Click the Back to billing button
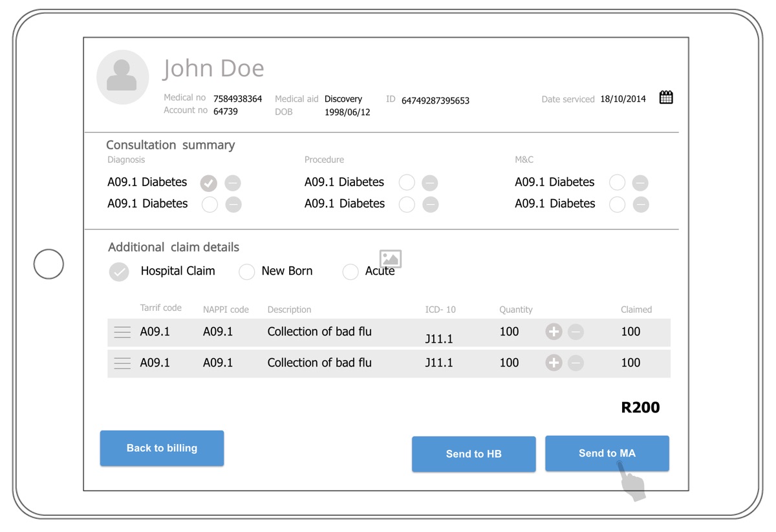 162,448
